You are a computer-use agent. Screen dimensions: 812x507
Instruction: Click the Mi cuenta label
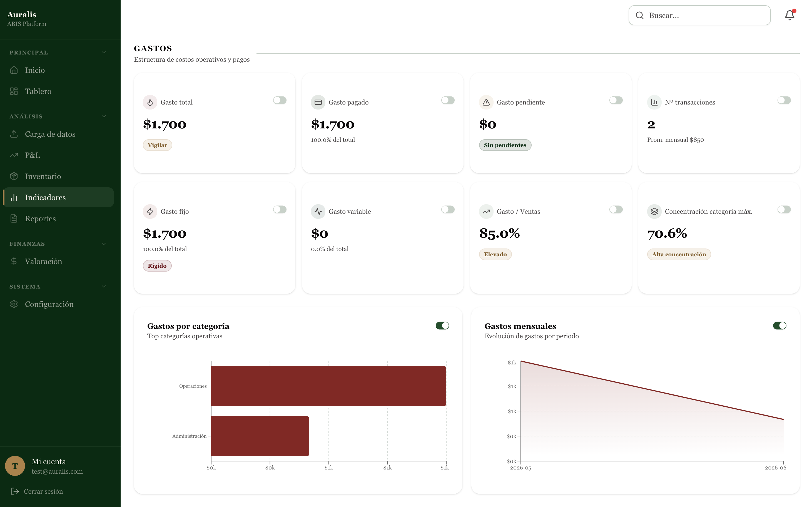click(x=49, y=461)
